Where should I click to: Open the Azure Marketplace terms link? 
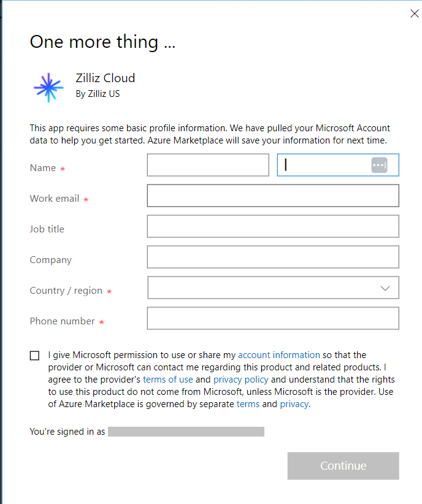[x=248, y=404]
